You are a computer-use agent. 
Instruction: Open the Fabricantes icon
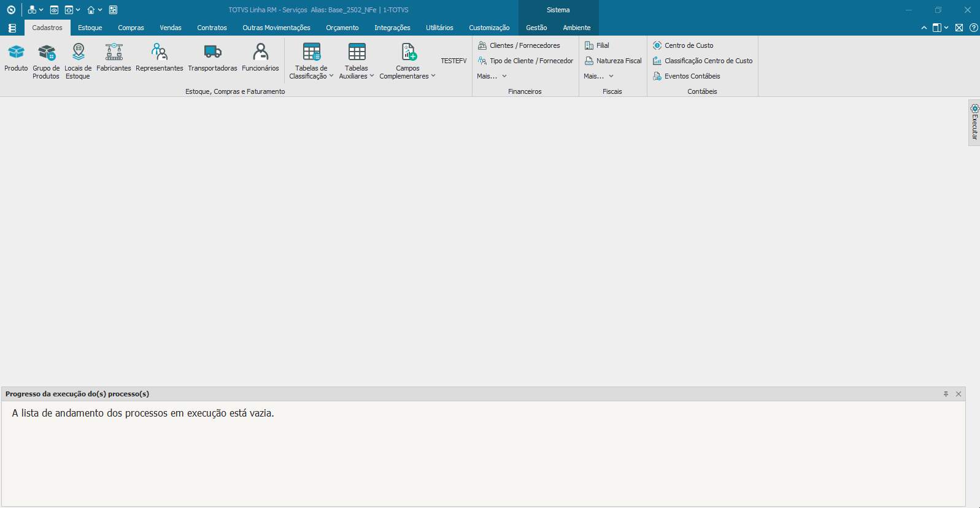tap(114, 58)
